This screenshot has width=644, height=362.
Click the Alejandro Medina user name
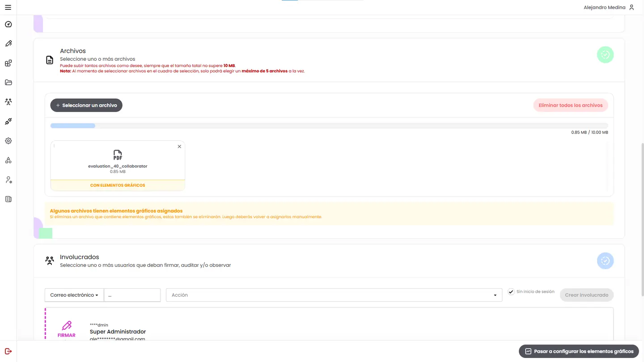[604, 7]
